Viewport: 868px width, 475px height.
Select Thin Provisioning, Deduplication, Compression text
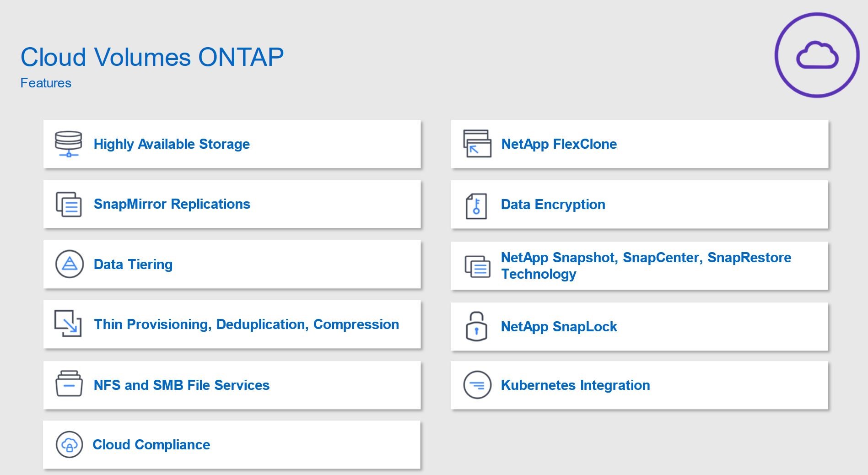pos(247,324)
